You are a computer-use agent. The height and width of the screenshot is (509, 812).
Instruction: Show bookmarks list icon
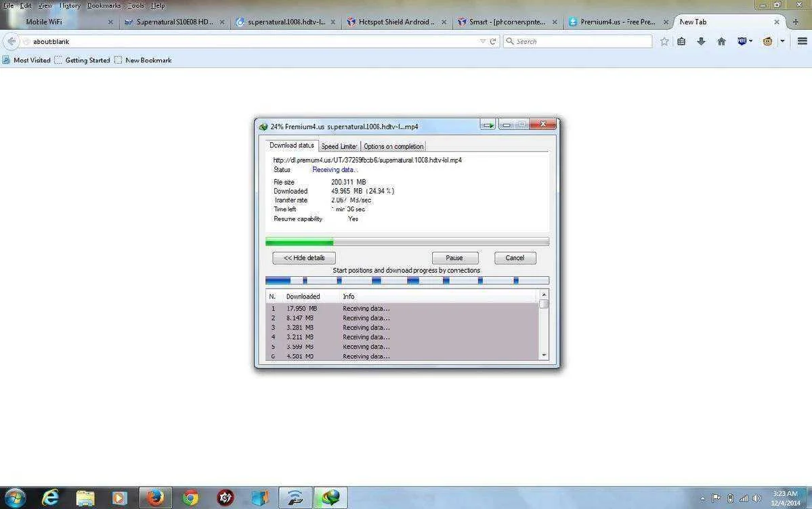click(x=681, y=41)
